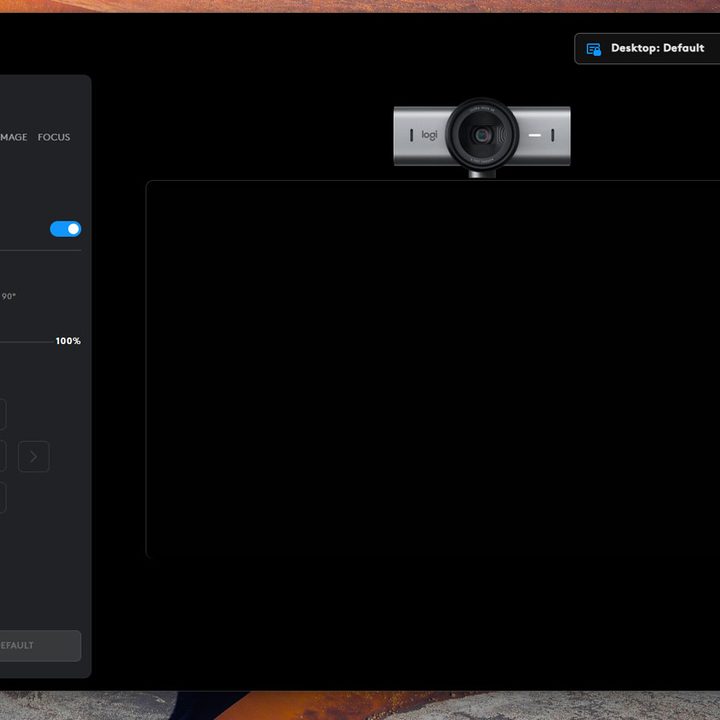
Task: Open the Desktop: Default profile selector
Action: 647,48
